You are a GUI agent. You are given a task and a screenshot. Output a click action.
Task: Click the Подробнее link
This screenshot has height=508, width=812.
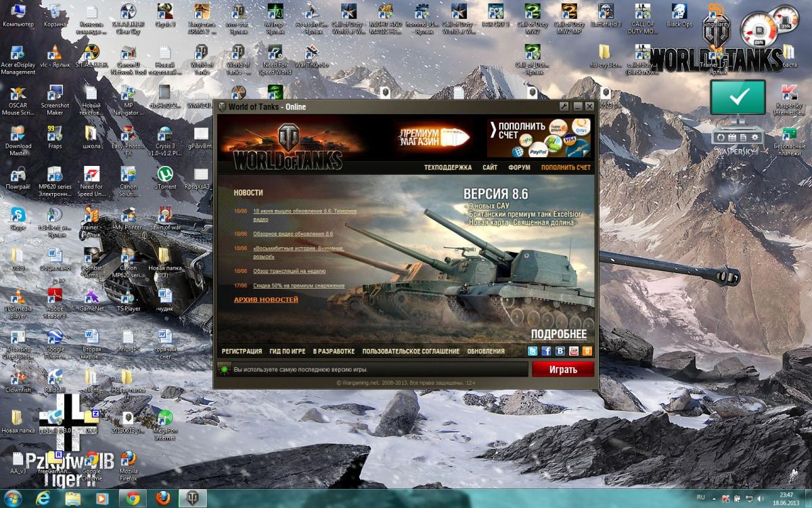pyautogui.click(x=558, y=335)
